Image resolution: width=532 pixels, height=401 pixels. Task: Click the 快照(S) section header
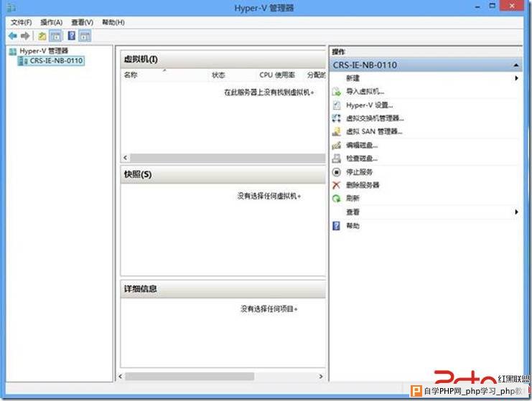[x=223, y=174]
